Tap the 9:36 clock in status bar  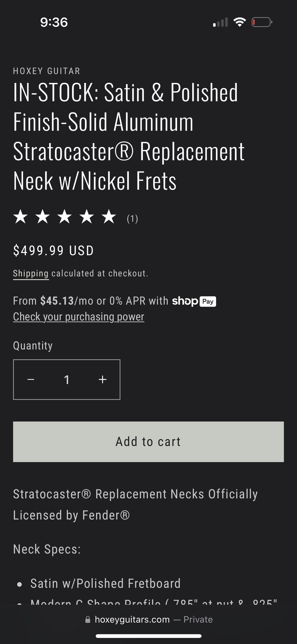54,22
